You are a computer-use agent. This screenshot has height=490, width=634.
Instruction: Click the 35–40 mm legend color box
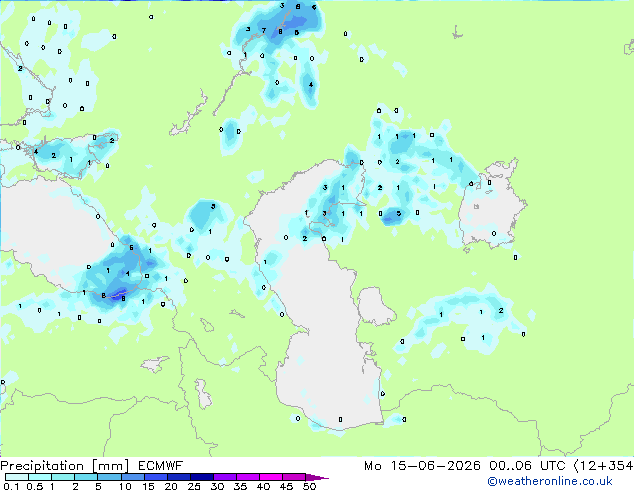[x=247, y=477]
